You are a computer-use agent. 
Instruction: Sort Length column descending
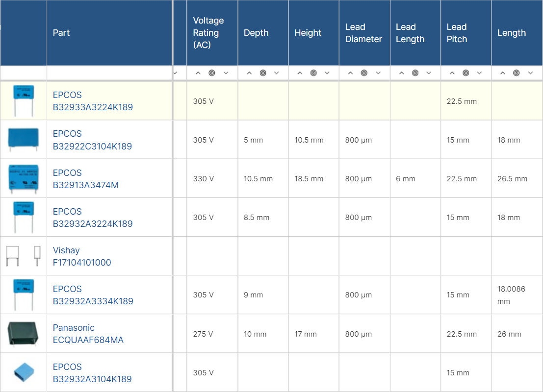(x=530, y=73)
